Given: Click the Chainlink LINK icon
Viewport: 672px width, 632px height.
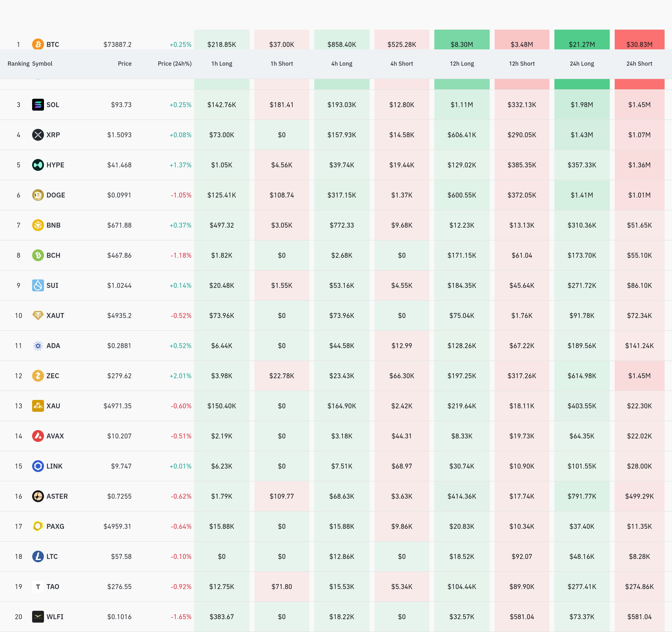Looking at the screenshot, I should click(38, 466).
